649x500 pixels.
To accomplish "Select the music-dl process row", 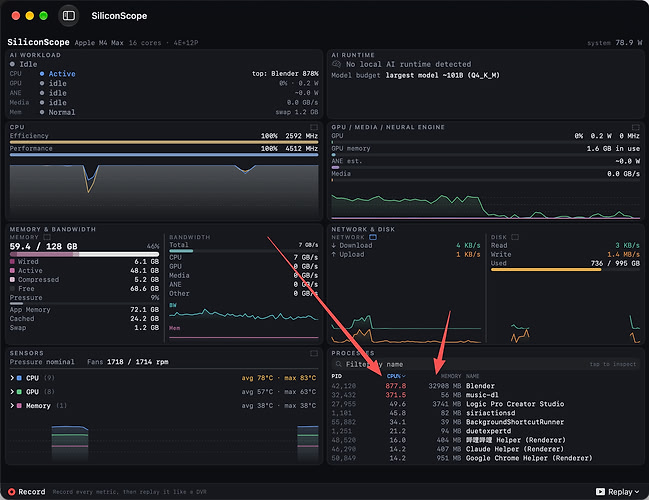I will tap(485, 395).
